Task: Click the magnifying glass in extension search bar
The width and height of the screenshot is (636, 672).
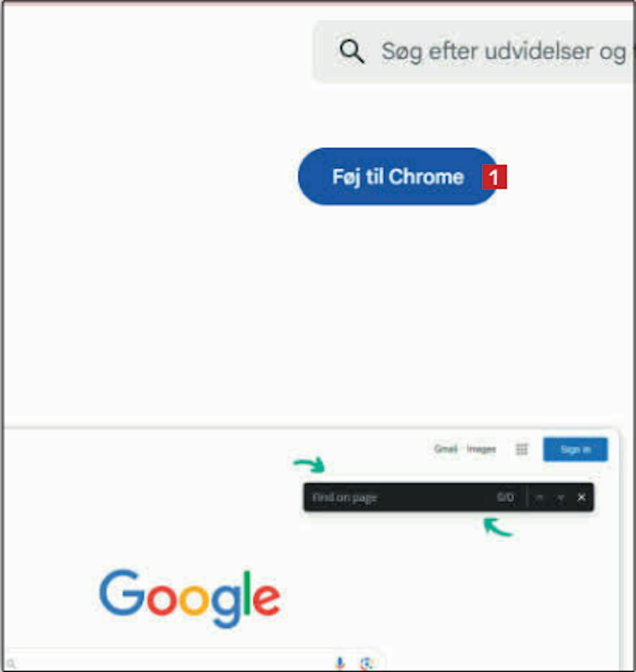Action: pos(351,51)
